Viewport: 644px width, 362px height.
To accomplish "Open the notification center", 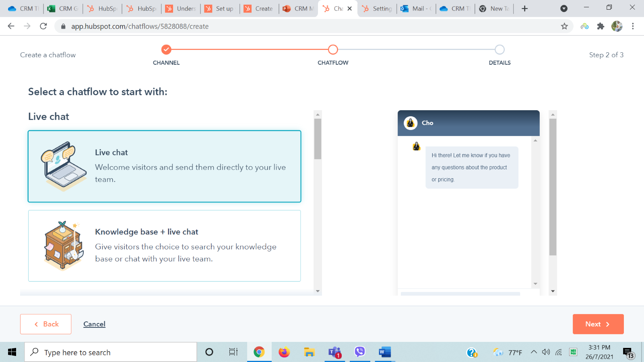I will pyautogui.click(x=628, y=353).
